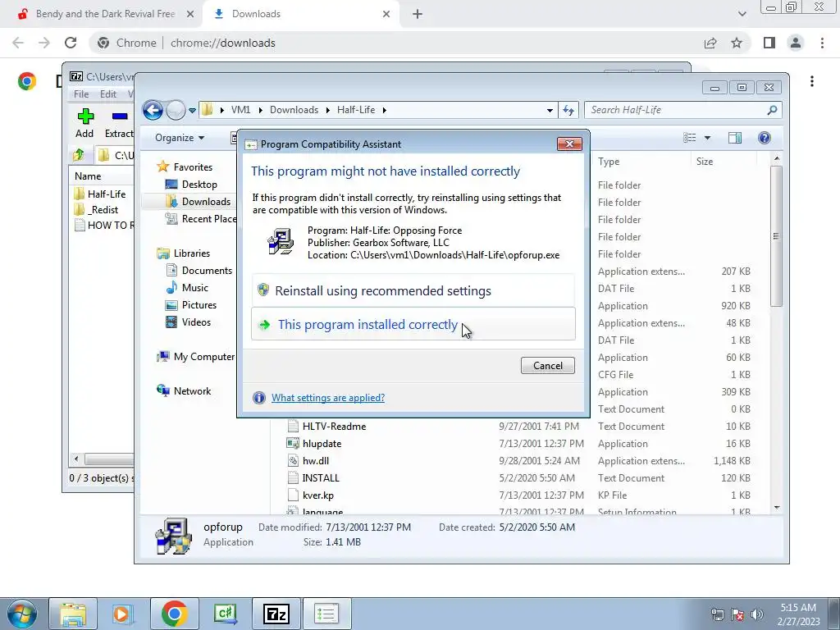Screen dimensions: 840x630
Task: Go back in Explorer Half-Life window
Action: [153, 111]
